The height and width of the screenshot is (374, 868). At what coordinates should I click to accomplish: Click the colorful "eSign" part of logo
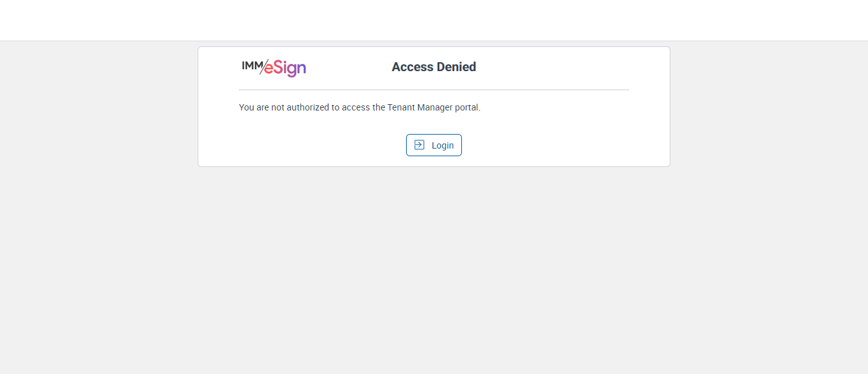[286, 68]
